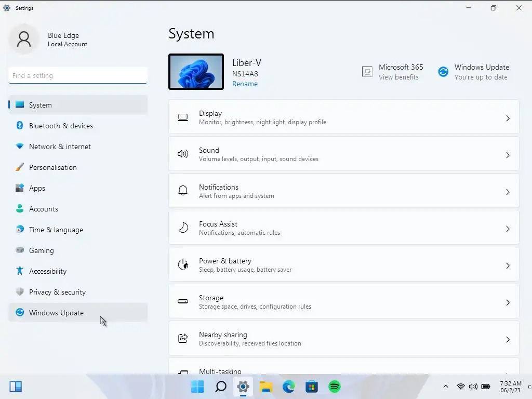Open File Explorer from taskbar
532x399 pixels.
pyautogui.click(x=266, y=387)
